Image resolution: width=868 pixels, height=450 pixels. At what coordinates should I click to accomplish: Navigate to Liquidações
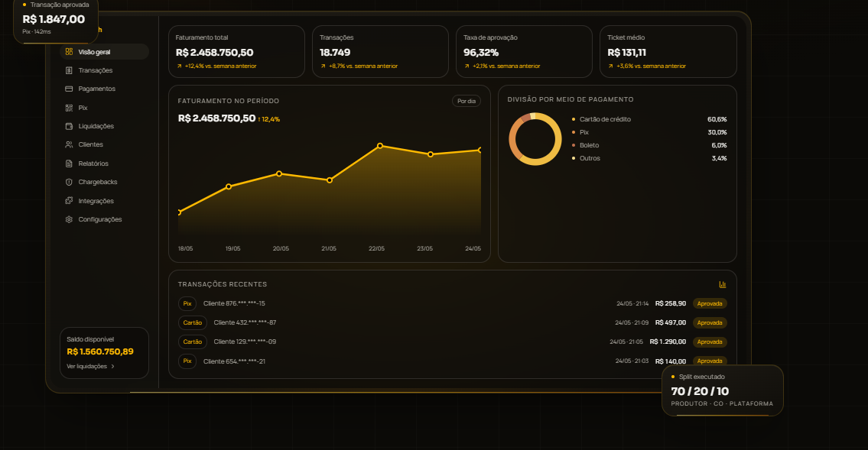104,126
